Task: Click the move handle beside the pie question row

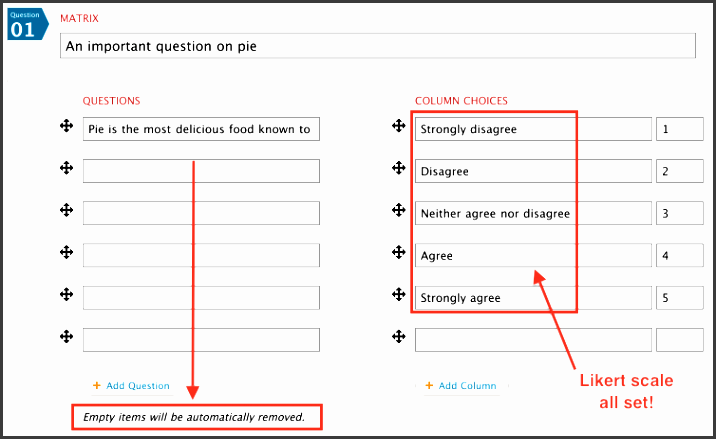Action: [67, 126]
